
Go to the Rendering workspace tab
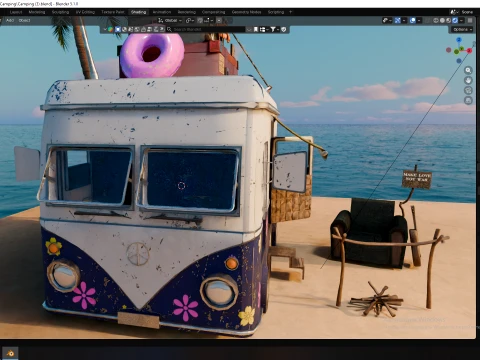click(x=187, y=12)
